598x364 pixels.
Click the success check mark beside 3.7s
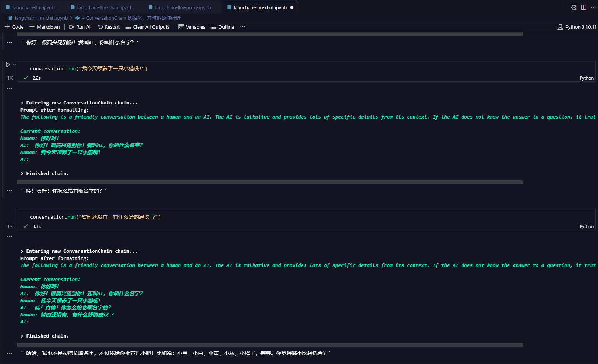coord(26,226)
